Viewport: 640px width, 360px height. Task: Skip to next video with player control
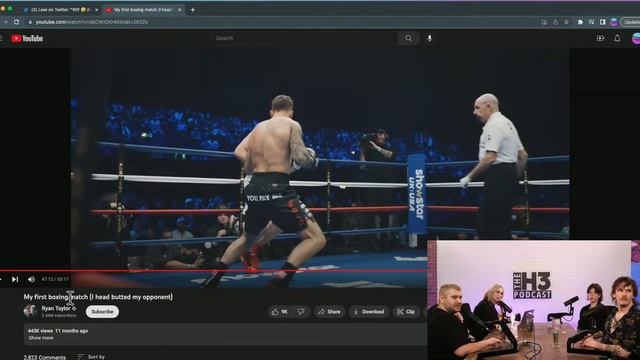pos(15,280)
